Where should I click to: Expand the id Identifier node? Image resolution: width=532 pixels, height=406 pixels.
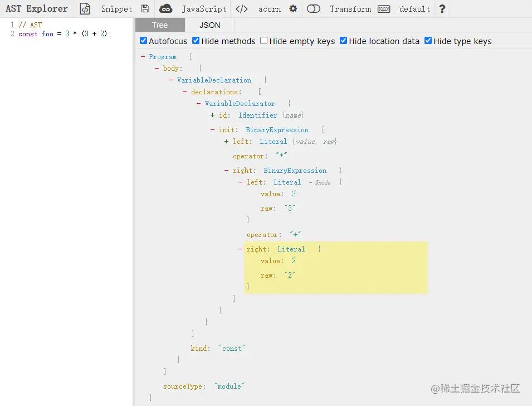point(212,115)
